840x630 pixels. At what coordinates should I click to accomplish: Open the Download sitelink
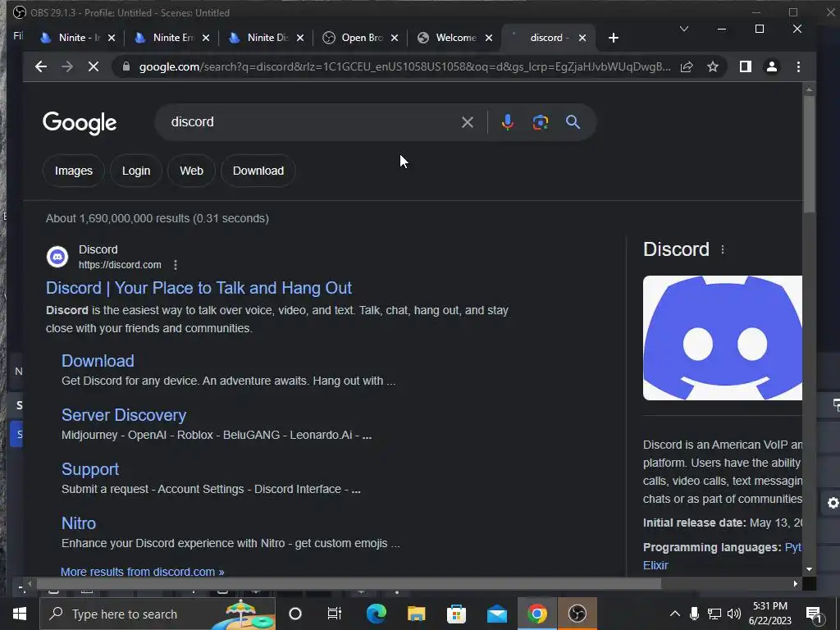[x=98, y=361]
